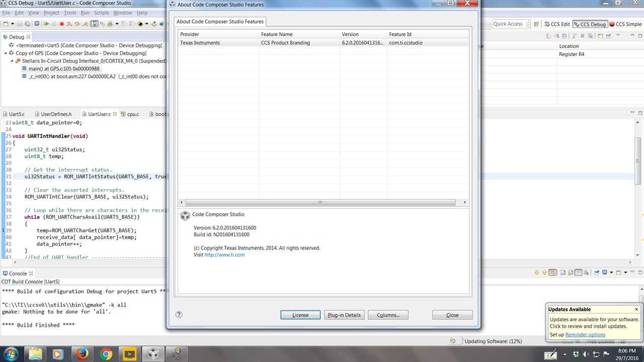The height and width of the screenshot is (362, 644).
Task: Open Display Selected Console dropdown arrow
Action: [611, 273]
